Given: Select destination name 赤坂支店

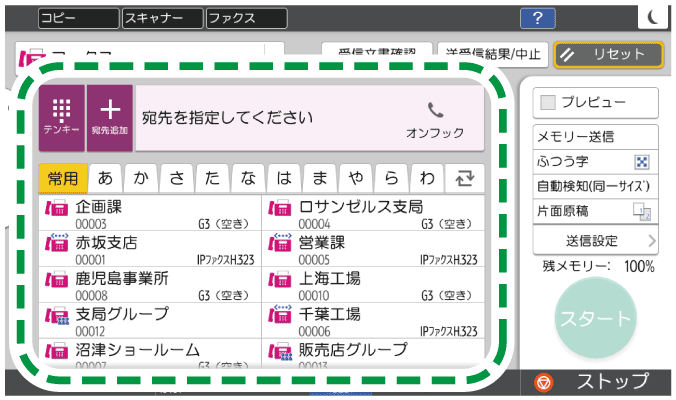Looking at the screenshot, I should point(106,243).
